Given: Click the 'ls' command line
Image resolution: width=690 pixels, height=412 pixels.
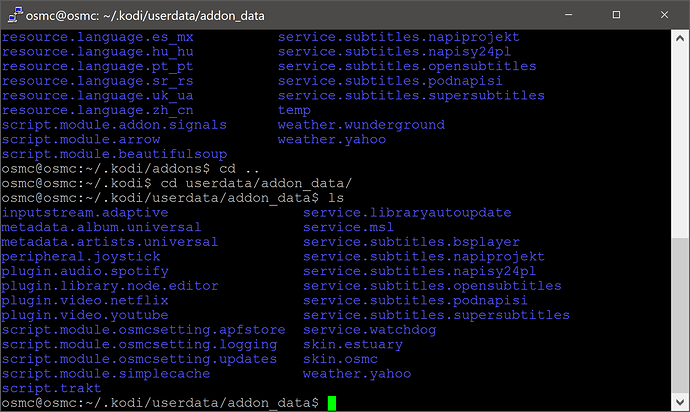Looking at the screenshot, I should pyautogui.click(x=336, y=198).
